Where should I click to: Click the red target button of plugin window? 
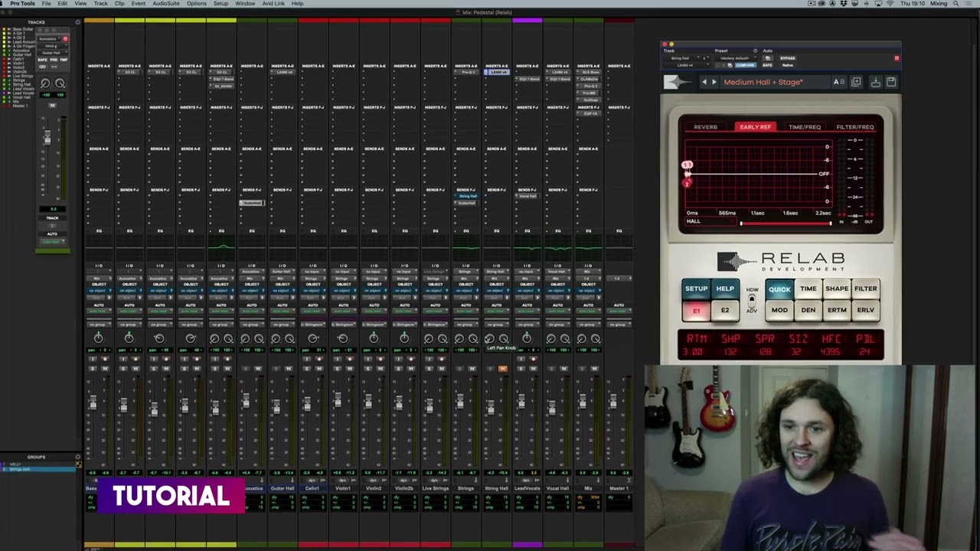pos(897,58)
